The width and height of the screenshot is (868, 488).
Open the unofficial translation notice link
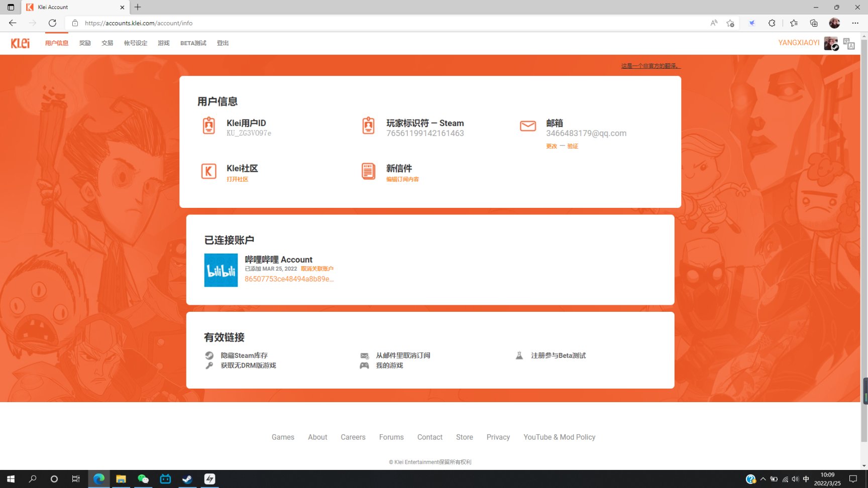click(651, 66)
